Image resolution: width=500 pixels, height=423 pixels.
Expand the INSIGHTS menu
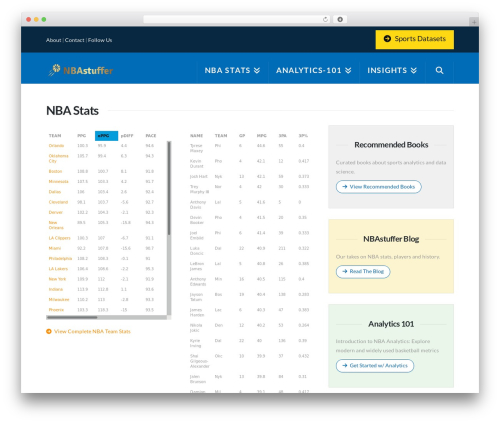(392, 70)
